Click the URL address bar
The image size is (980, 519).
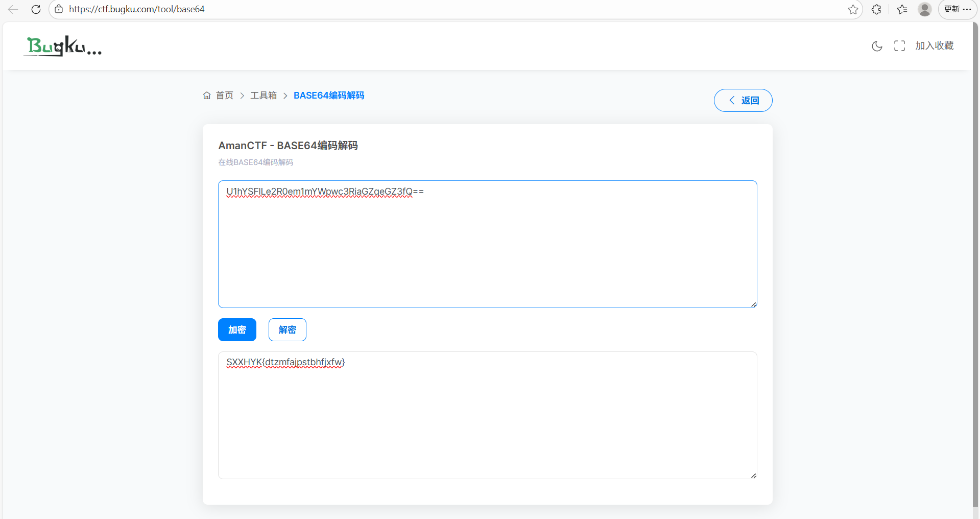455,9
